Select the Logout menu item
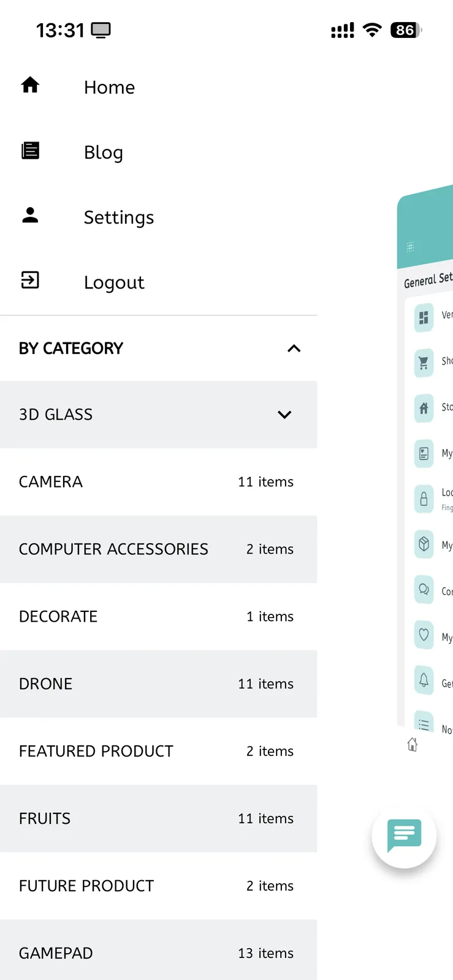Viewport: 453px width, 980px height. click(x=158, y=282)
